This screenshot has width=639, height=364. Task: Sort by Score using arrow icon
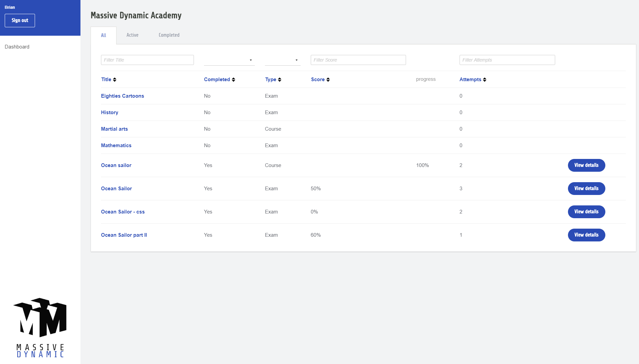[328, 80]
